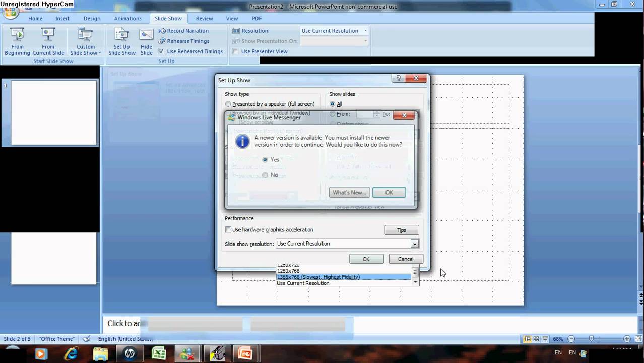Open the Insert ribbon tab
644x363 pixels.
[62, 18]
